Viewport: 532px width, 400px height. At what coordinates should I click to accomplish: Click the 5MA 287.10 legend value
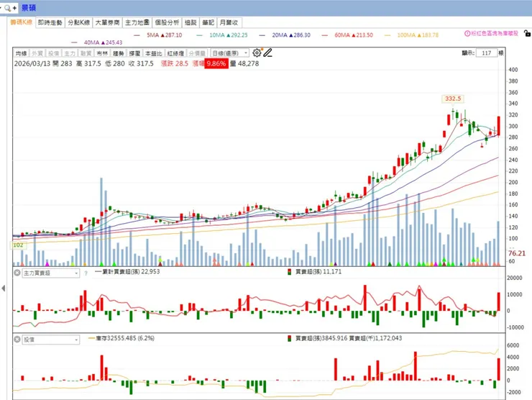coord(164,35)
